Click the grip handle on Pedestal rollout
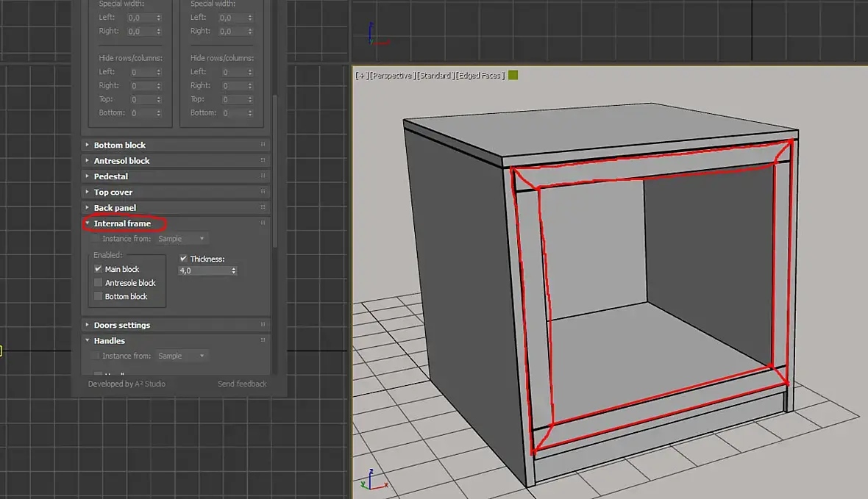 (x=263, y=176)
